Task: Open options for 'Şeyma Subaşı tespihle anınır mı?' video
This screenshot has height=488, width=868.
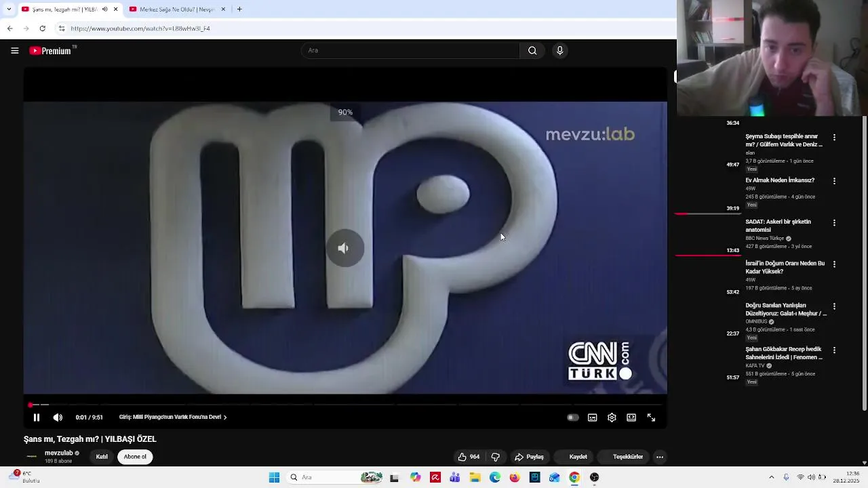Action: tap(834, 138)
